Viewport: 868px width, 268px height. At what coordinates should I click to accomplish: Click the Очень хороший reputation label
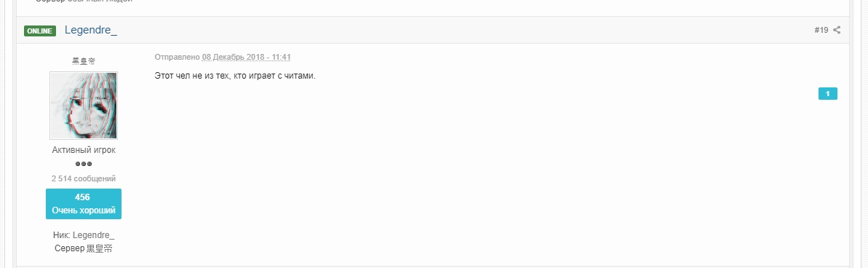(x=84, y=210)
